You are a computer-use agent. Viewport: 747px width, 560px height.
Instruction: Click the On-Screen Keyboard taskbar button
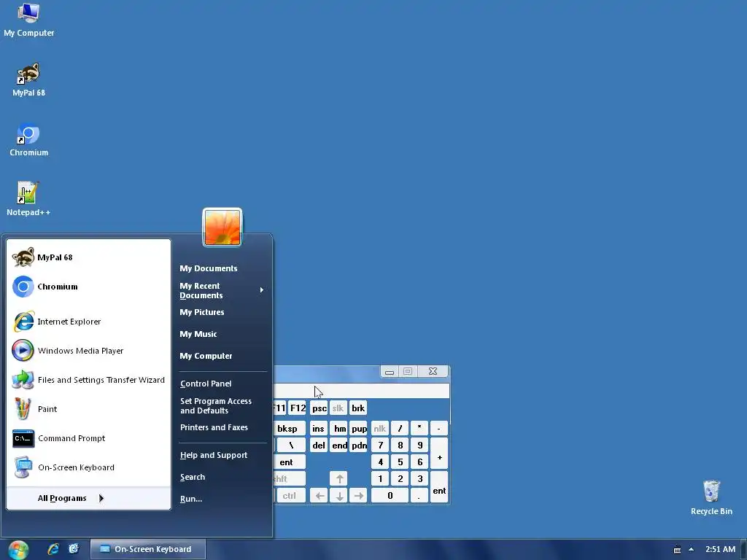(x=148, y=549)
